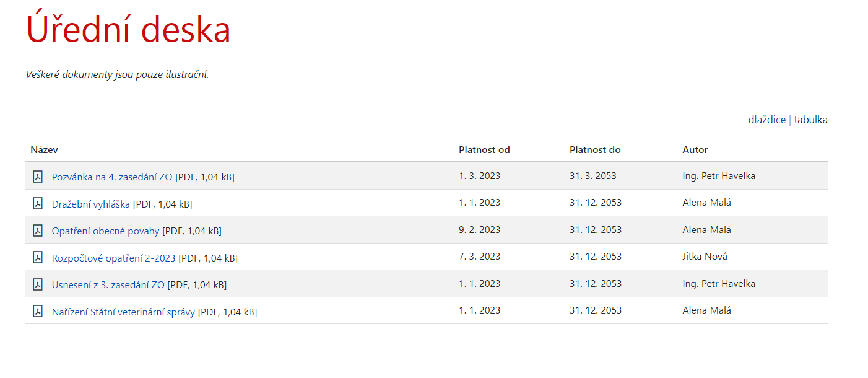Click PDF icon beside Opatření obecné povahy
This screenshot has width=868, height=378.
pyautogui.click(x=38, y=231)
